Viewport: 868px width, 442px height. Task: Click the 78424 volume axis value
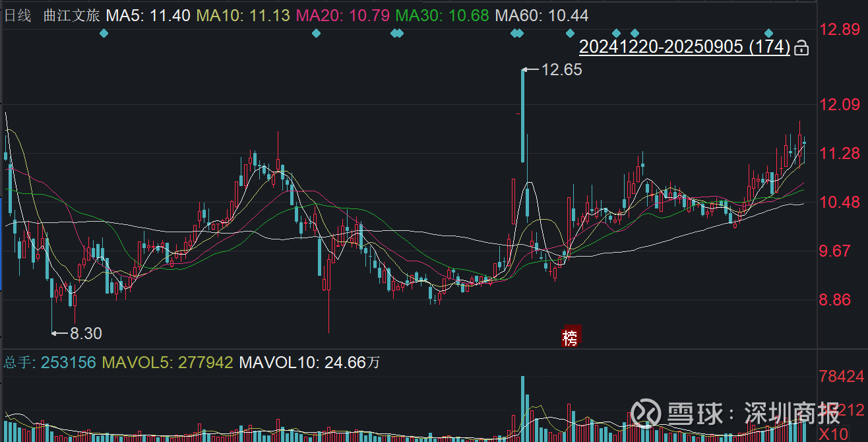(842, 377)
